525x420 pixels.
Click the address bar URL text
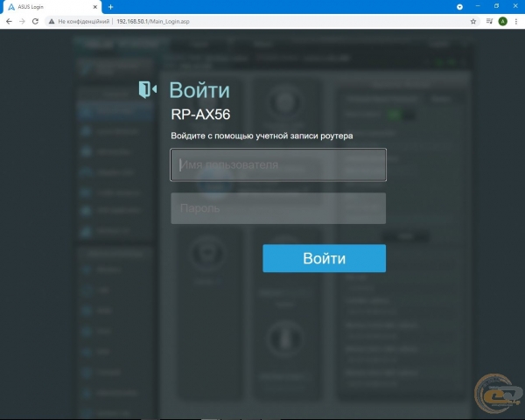click(x=153, y=21)
